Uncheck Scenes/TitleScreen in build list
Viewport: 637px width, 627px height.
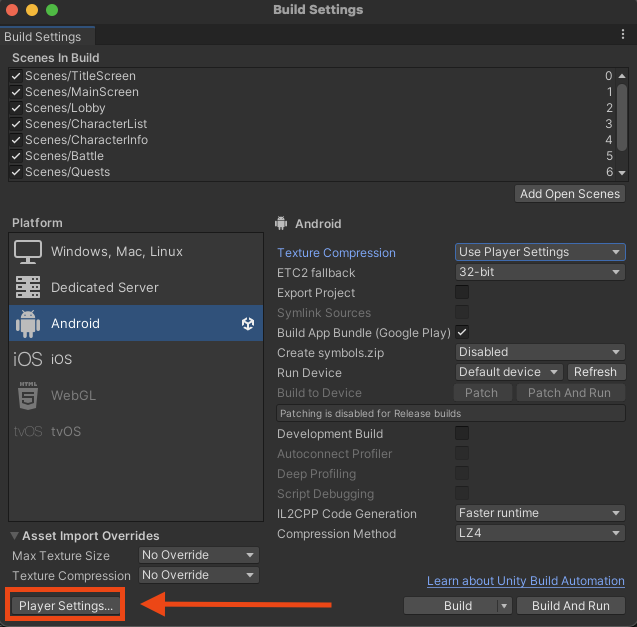pos(16,76)
